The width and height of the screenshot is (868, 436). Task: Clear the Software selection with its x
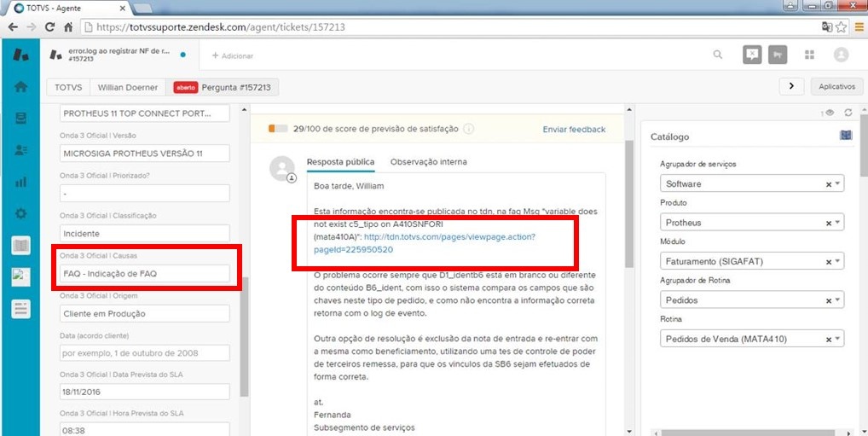pos(829,184)
